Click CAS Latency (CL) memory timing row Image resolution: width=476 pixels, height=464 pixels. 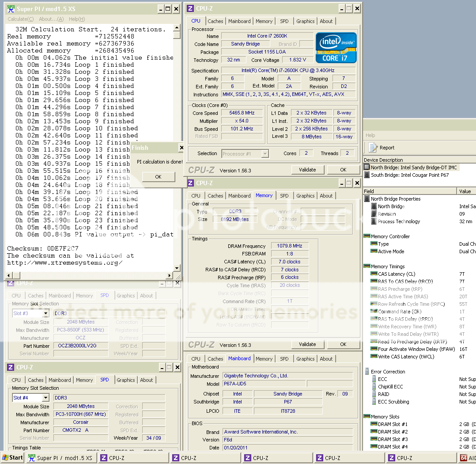point(396,274)
